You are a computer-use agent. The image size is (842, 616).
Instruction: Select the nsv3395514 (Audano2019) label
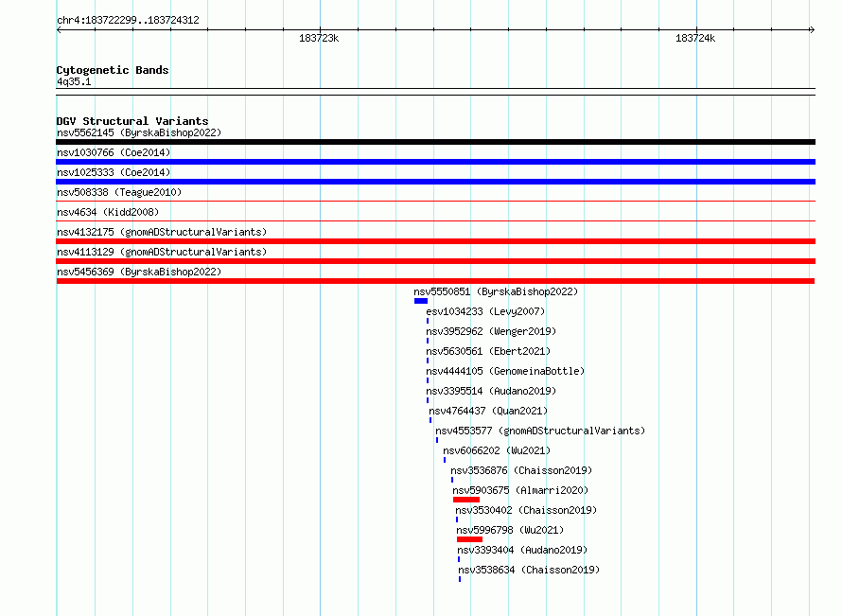tap(491, 391)
